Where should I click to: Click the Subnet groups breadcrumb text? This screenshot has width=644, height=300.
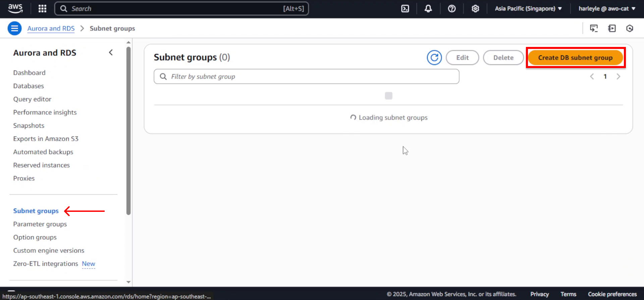coord(112,28)
